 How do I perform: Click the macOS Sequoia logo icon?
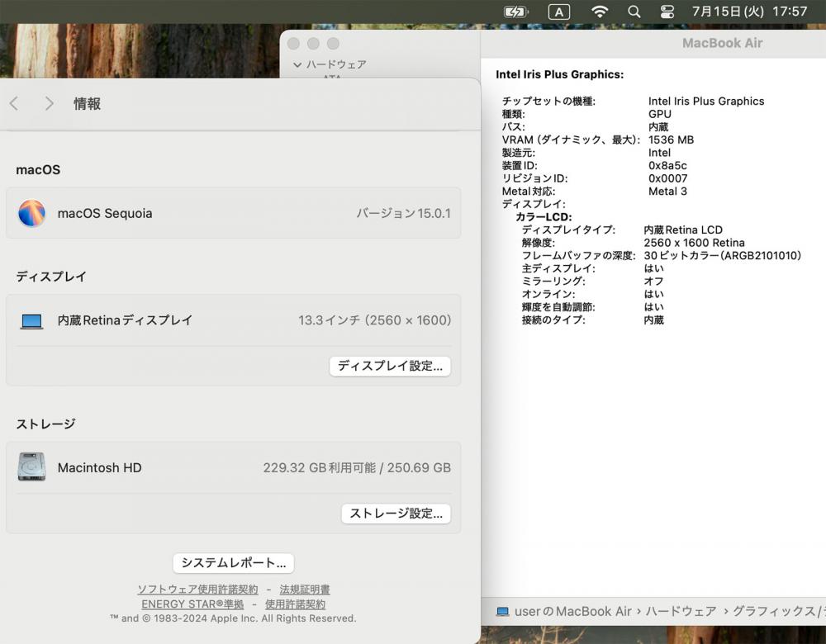(31, 213)
